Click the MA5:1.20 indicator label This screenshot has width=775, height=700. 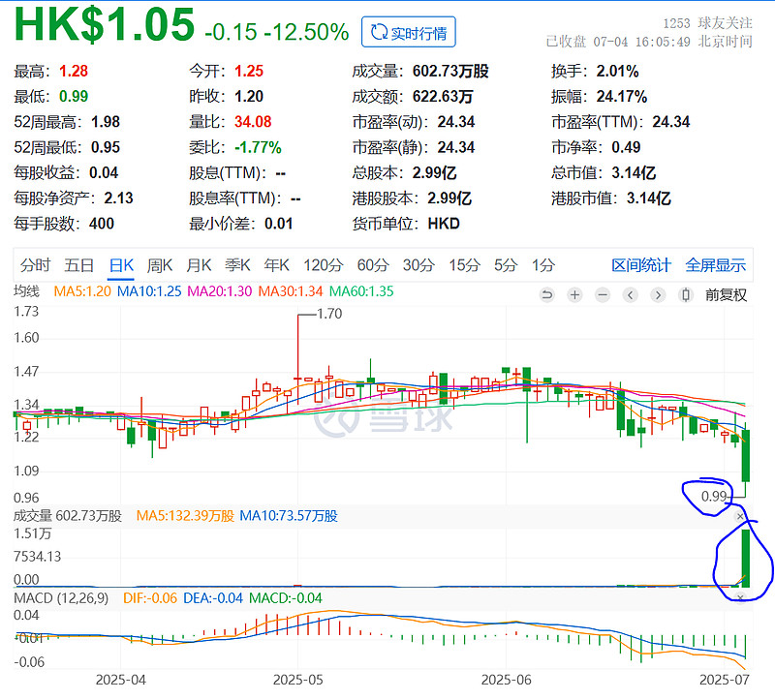tap(82, 291)
